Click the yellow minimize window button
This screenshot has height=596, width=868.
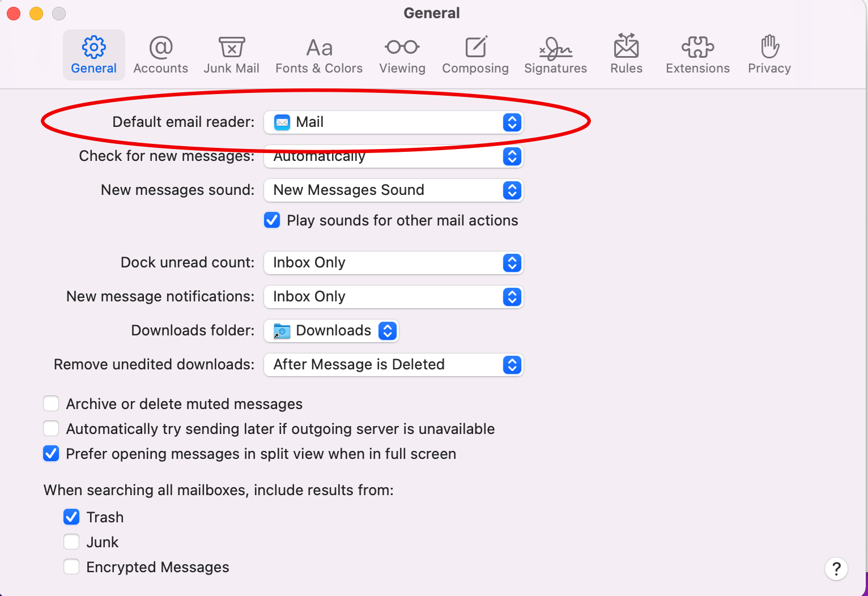36,13
